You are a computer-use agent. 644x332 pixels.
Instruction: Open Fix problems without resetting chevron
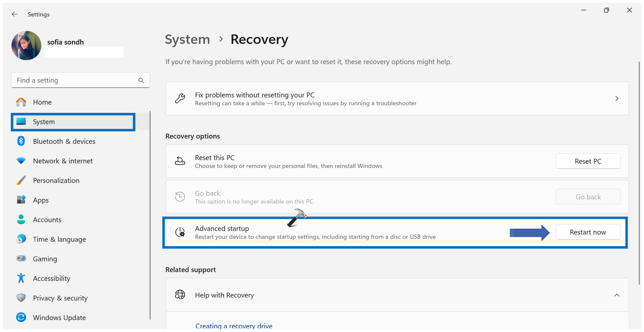tap(617, 99)
